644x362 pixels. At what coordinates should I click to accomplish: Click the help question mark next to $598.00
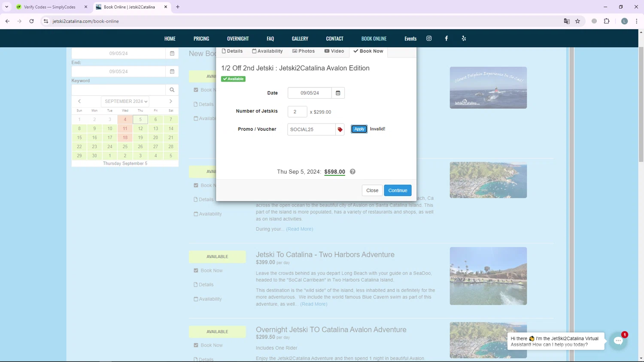point(352,172)
